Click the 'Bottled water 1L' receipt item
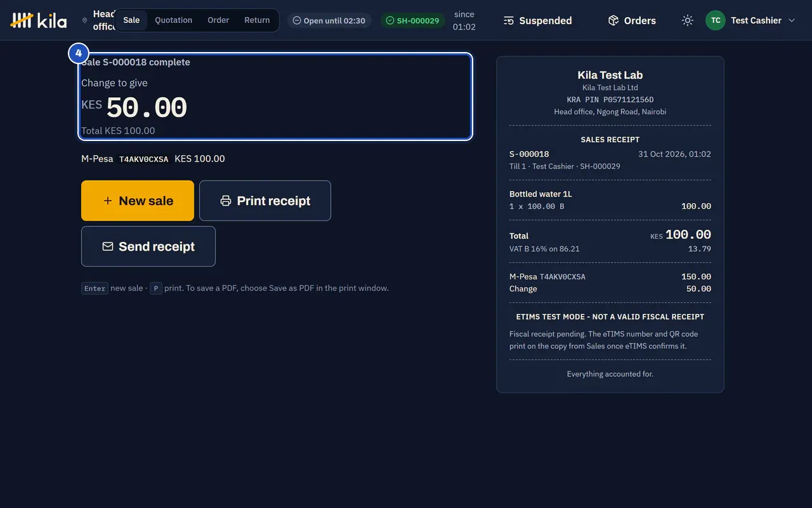 click(x=540, y=194)
